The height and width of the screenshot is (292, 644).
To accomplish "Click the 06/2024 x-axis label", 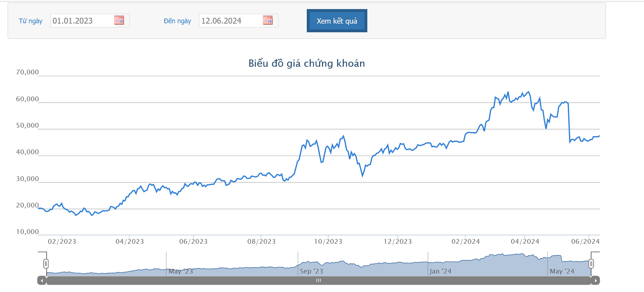I will 585,242.
